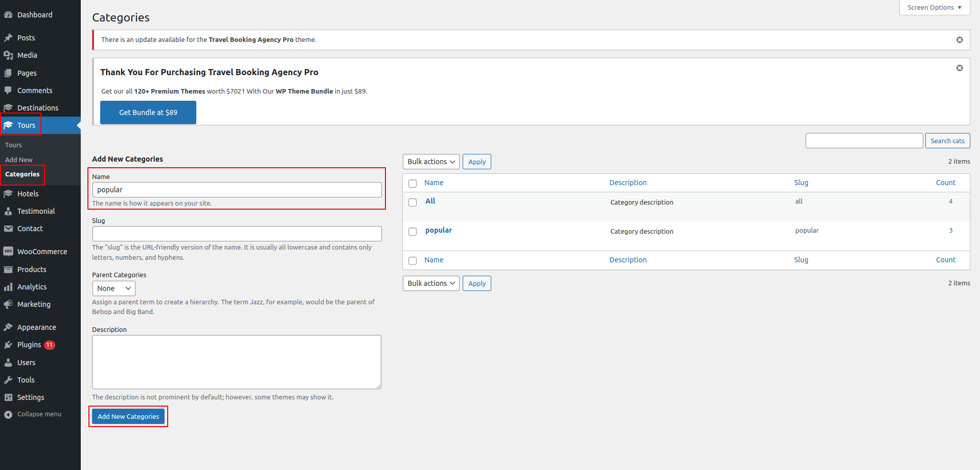The image size is (980, 470).
Task: Click the Analytics bar chart icon
Action: (x=8, y=287)
